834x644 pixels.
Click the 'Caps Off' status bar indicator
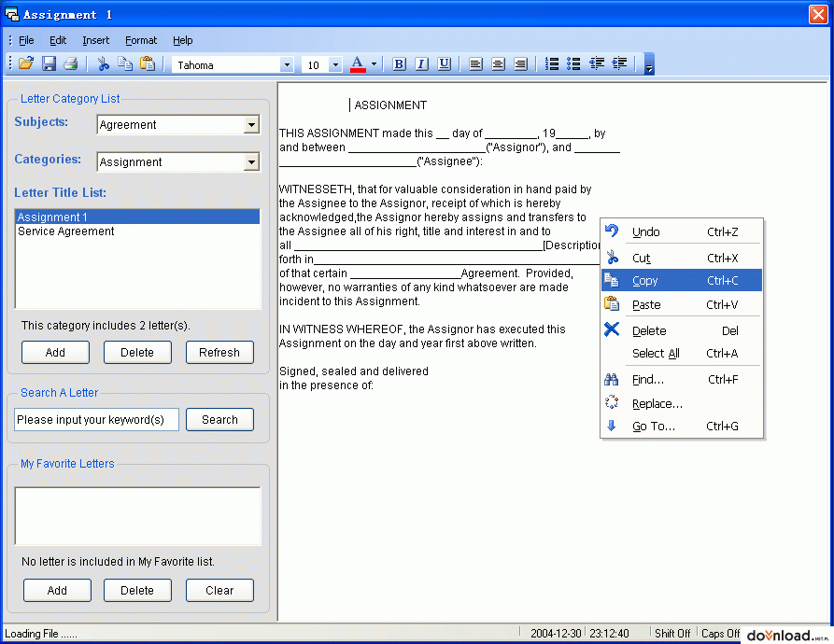720,634
